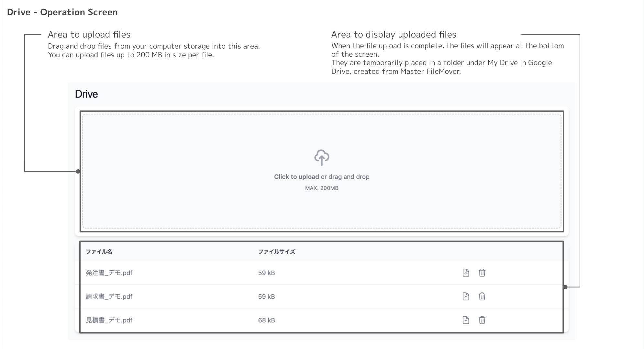
Task: Delete 請求書_デモ.pdf using its trash icon
Action: coord(482,296)
